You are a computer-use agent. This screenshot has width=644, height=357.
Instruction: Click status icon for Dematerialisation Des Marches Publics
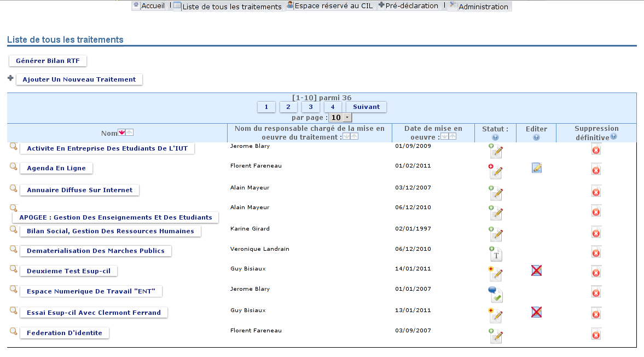[x=495, y=254]
